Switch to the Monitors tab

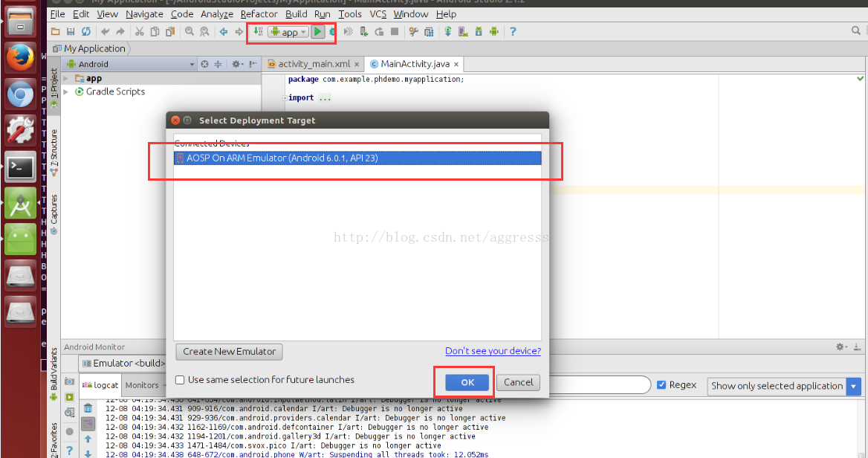click(x=142, y=385)
